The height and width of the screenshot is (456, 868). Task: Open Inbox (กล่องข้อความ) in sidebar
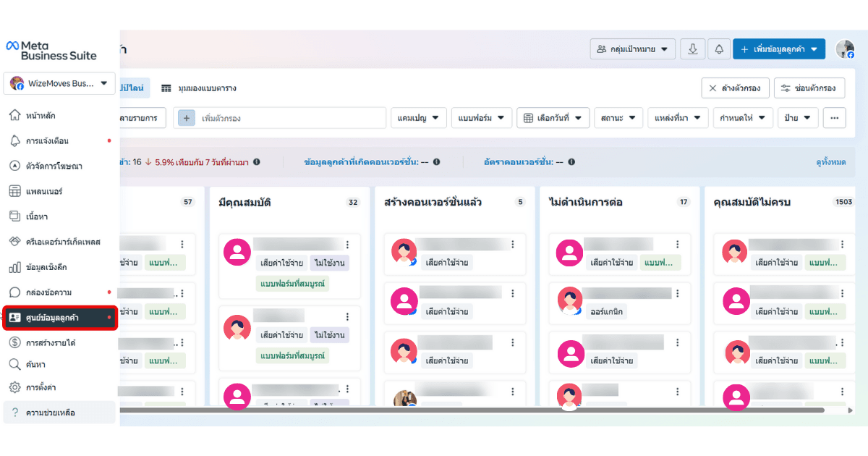click(x=48, y=292)
